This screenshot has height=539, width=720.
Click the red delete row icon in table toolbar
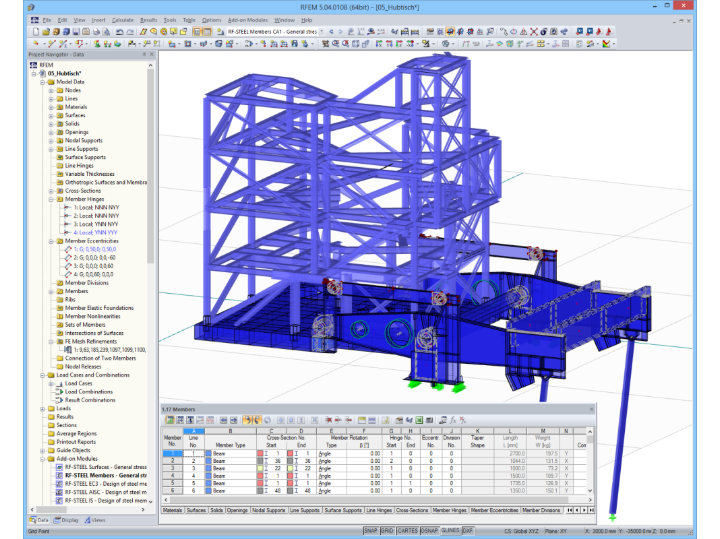point(329,420)
